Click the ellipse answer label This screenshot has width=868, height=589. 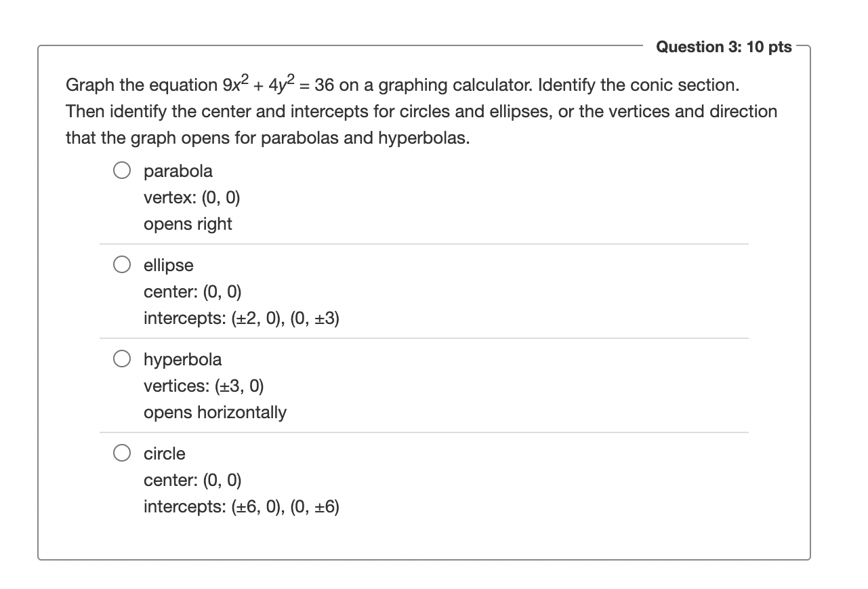tap(167, 265)
